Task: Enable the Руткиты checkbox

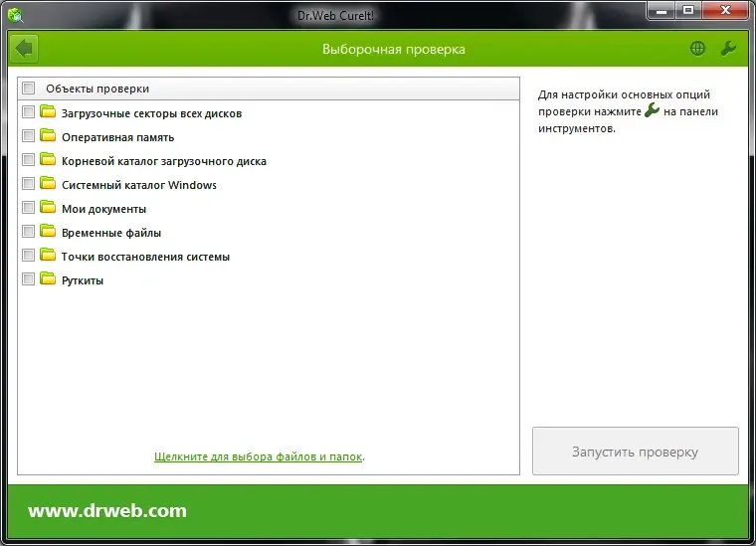Action: tap(29, 279)
